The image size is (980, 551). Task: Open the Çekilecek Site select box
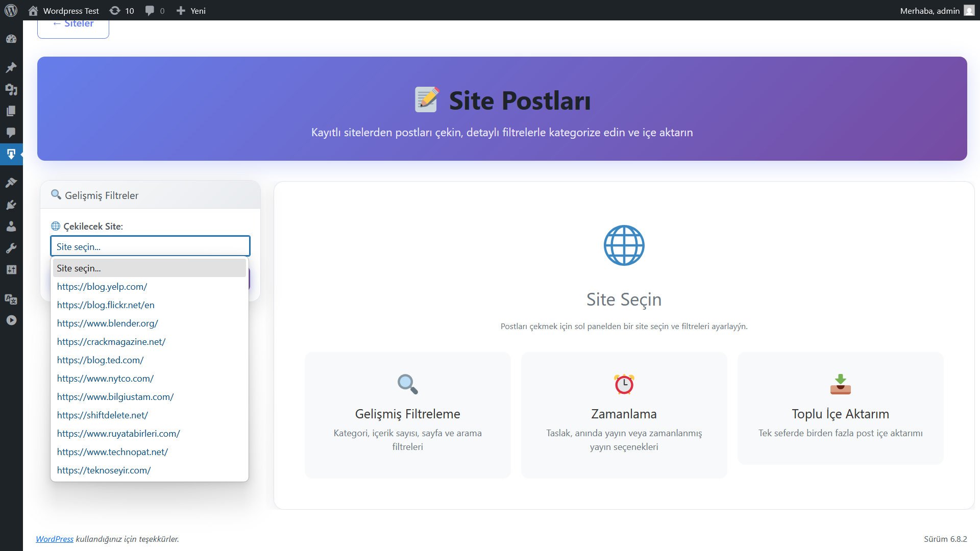click(150, 246)
